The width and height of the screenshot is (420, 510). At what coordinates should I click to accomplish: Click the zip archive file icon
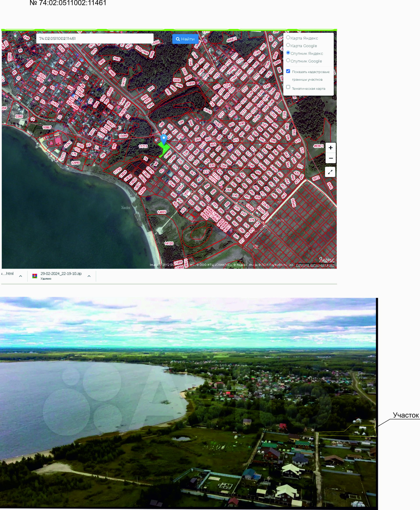[x=35, y=276]
